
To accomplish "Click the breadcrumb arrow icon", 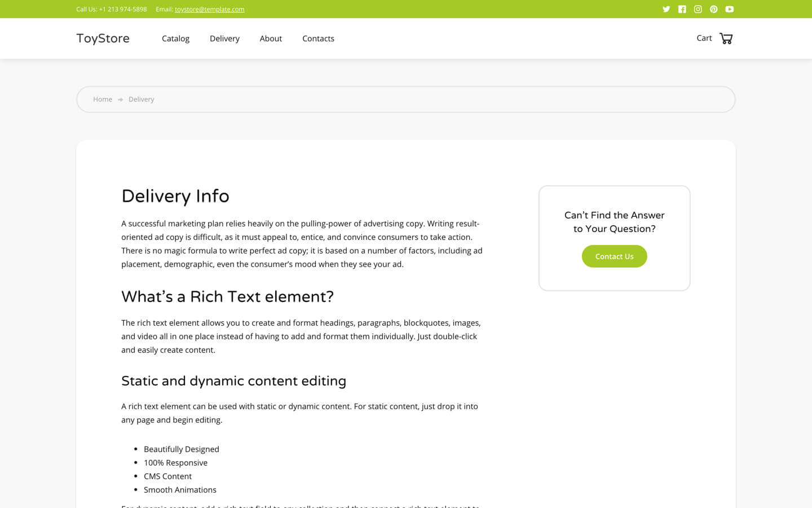I will 120,99.
